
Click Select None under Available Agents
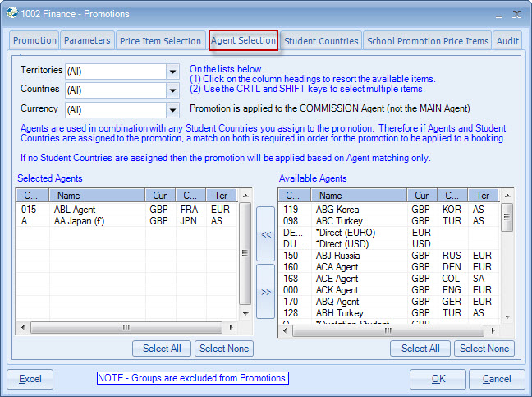484,349
